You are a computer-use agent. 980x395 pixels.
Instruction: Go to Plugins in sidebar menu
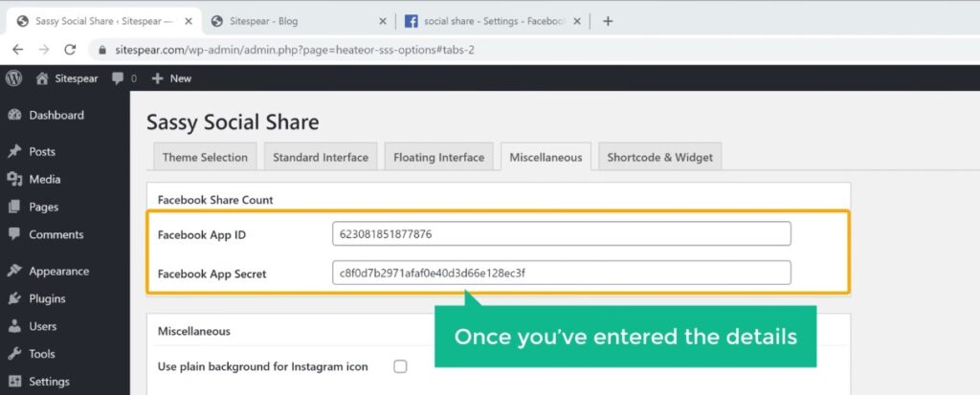(47, 298)
